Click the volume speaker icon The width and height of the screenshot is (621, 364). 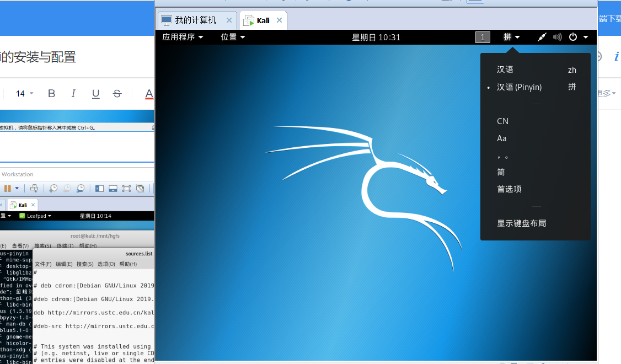[557, 37]
